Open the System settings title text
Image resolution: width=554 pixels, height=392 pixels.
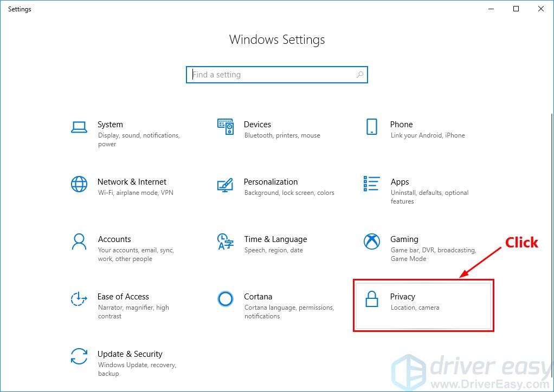(x=110, y=125)
